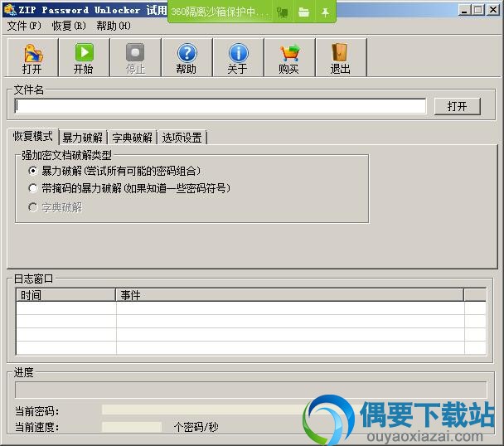Maximize the ZIP Password Unlocker window
Image resolution: width=504 pixels, height=446 pixels.
477,10
